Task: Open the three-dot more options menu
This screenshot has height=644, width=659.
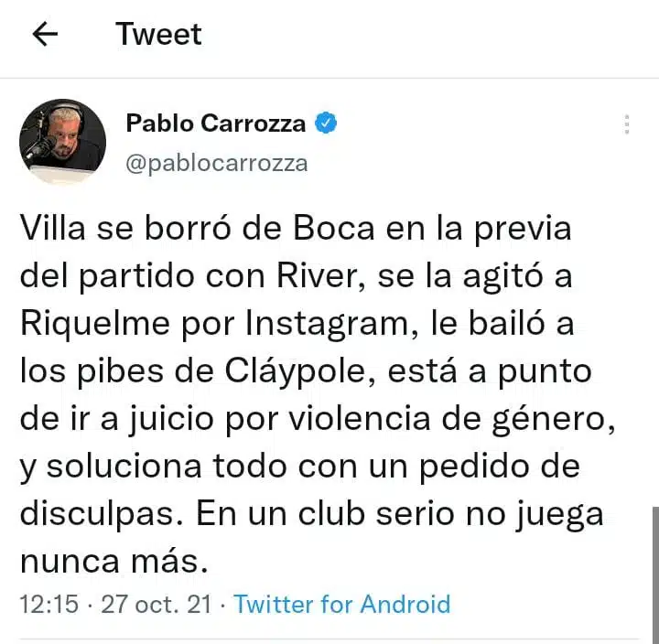Action: (x=627, y=124)
